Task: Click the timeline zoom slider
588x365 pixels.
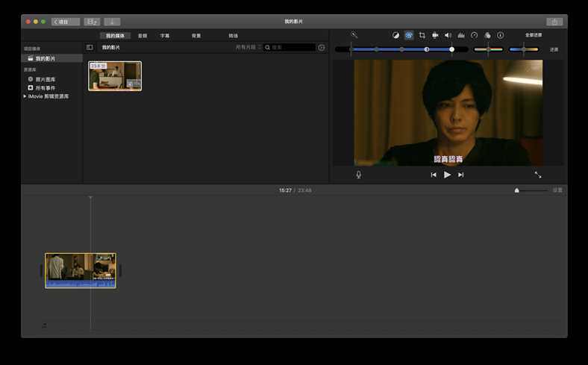Action: pyautogui.click(x=531, y=190)
